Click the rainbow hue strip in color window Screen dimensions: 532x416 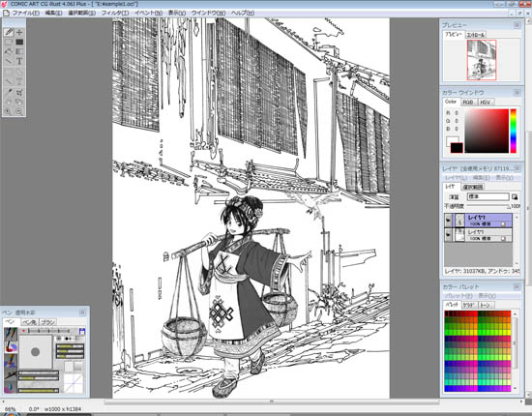[513, 131]
